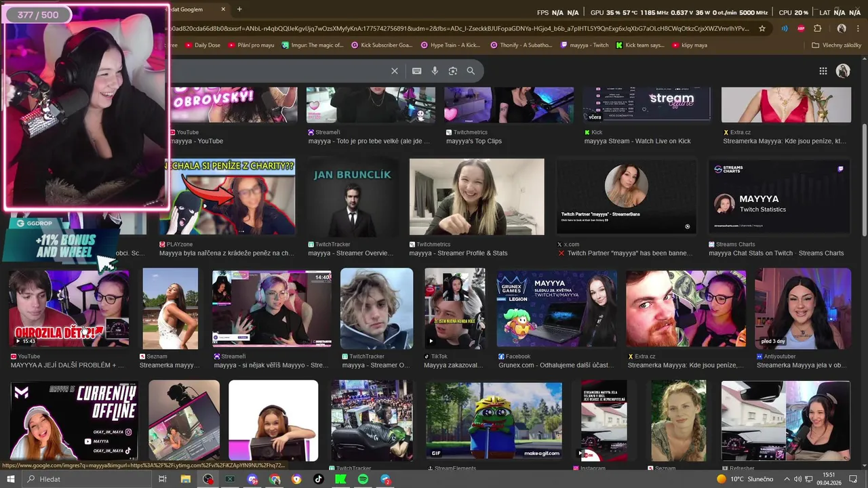Open the OHROZILA DĚTI video thumbnail
Viewport: 868px width, 488px height.
pos(68,308)
